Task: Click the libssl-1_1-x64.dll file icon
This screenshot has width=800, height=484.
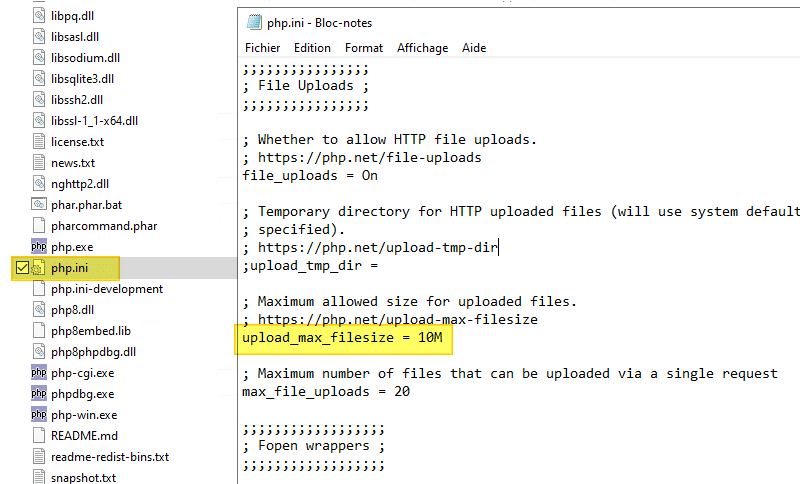Action: [39, 120]
